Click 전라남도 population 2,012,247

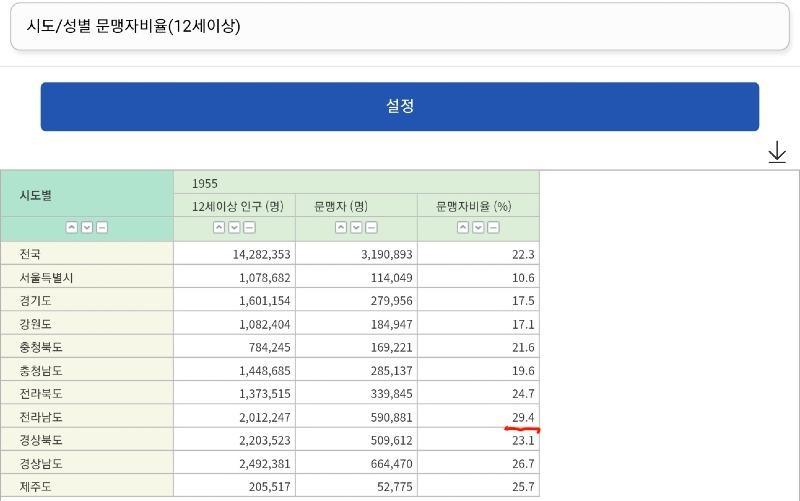coord(264,417)
